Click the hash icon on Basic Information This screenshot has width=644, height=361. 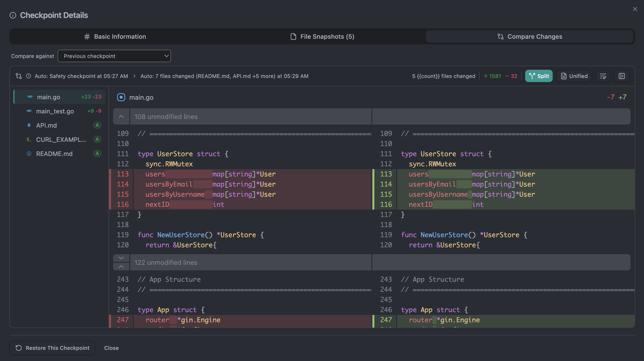[87, 36]
